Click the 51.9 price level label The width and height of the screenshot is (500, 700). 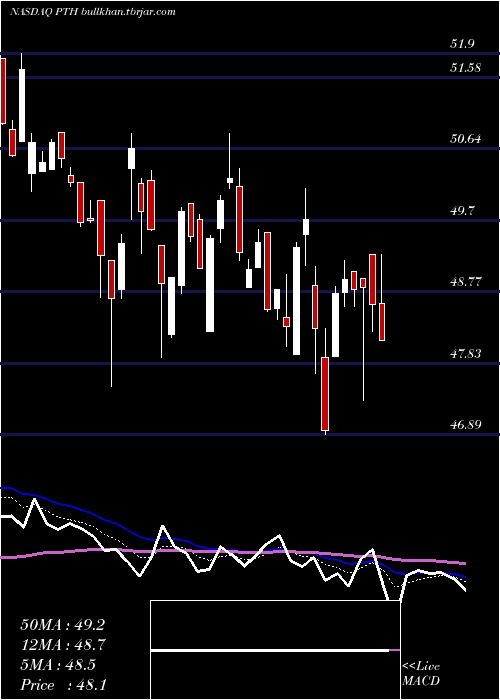pyautogui.click(x=462, y=44)
